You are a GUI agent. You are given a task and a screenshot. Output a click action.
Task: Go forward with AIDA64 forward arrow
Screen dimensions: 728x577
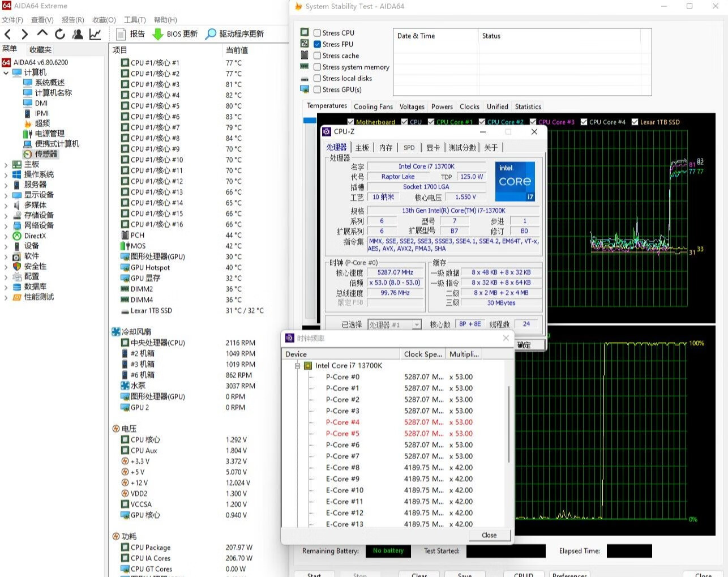[24, 34]
